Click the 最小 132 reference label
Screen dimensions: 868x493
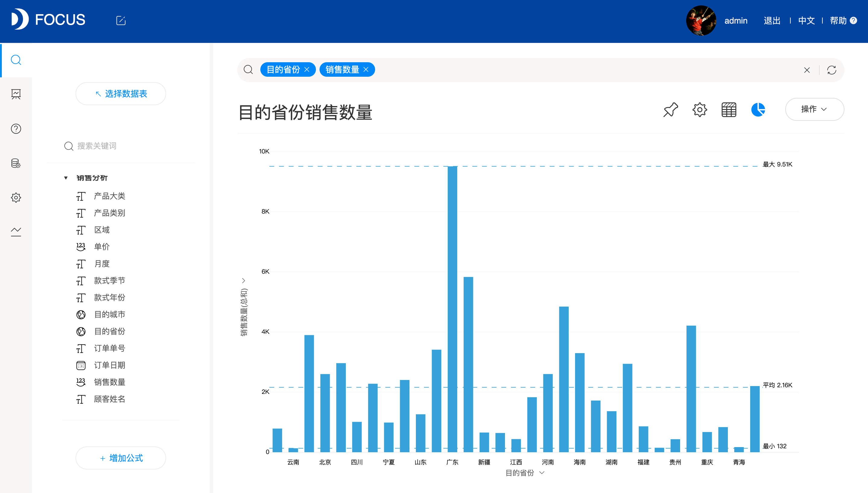(x=775, y=446)
